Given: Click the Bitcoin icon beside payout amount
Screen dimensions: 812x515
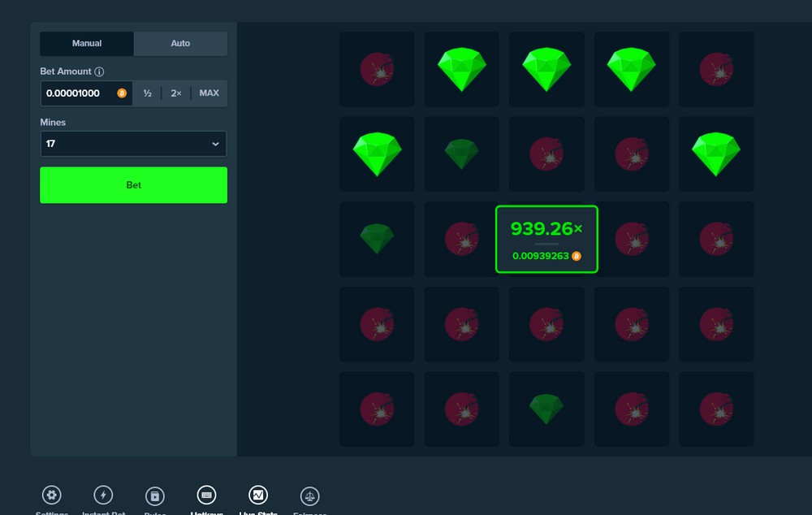Looking at the screenshot, I should [x=577, y=256].
